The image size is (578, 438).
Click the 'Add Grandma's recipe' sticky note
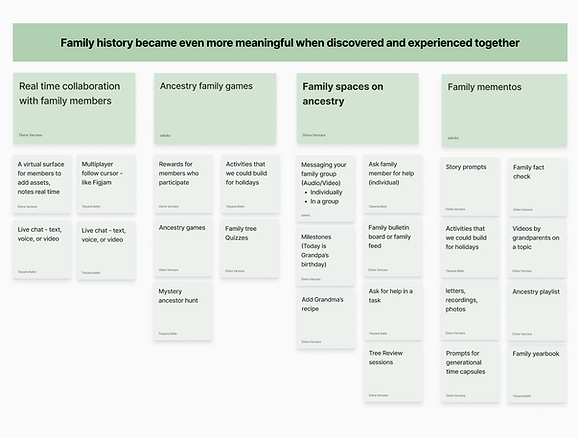(326, 319)
